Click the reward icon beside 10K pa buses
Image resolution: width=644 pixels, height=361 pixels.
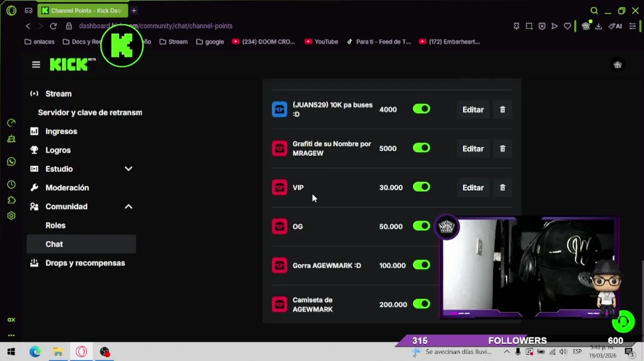[279, 109]
